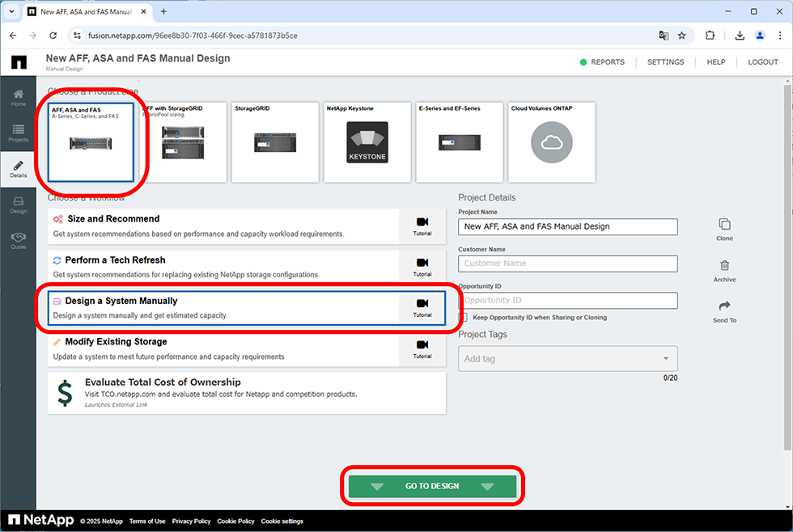Click the translate page icon
The image size is (793, 532).
(664, 36)
